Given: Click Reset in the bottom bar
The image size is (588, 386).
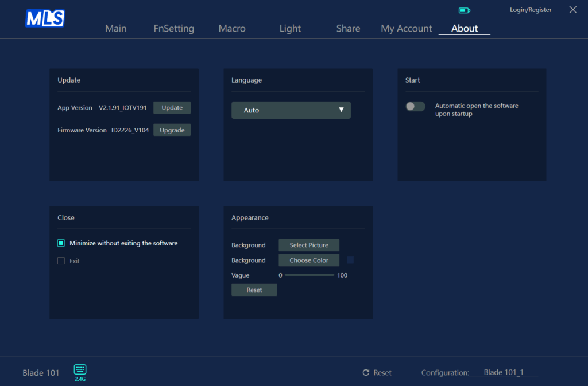Looking at the screenshot, I should click(382, 373).
